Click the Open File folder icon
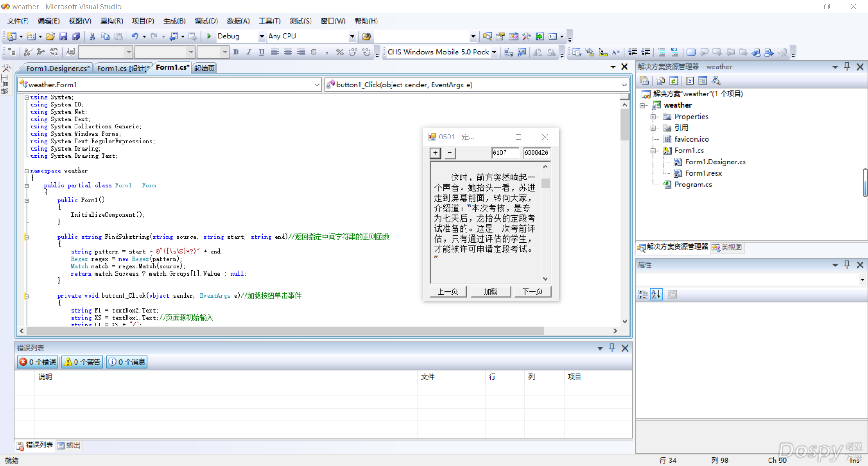Image resolution: width=868 pixels, height=466 pixels. coord(50,36)
